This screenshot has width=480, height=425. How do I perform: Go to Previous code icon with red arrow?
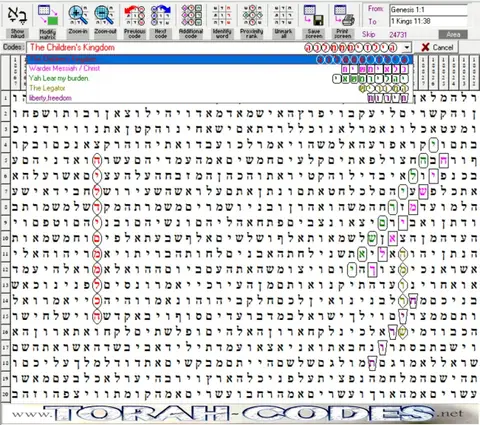(x=134, y=15)
